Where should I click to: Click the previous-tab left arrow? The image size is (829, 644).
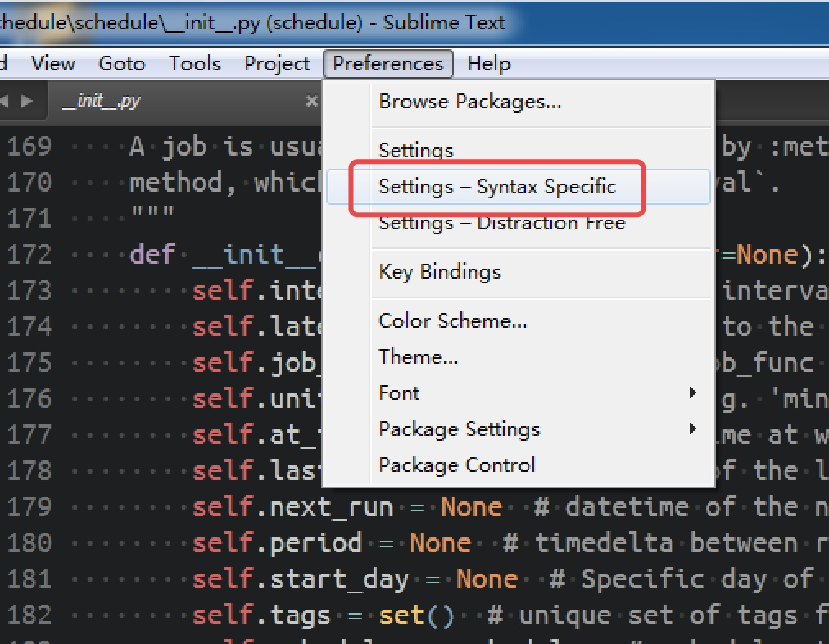pos(4,101)
